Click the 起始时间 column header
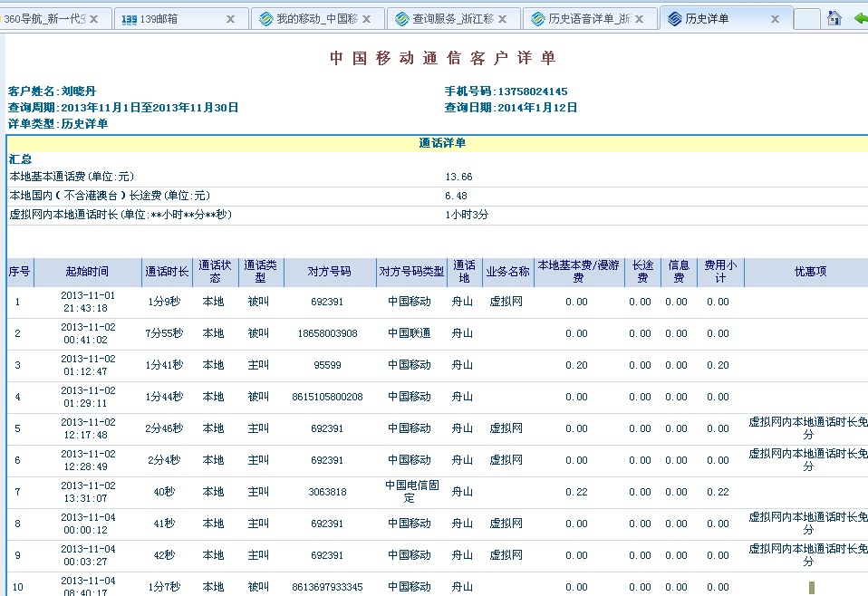The image size is (868, 596). (x=87, y=272)
